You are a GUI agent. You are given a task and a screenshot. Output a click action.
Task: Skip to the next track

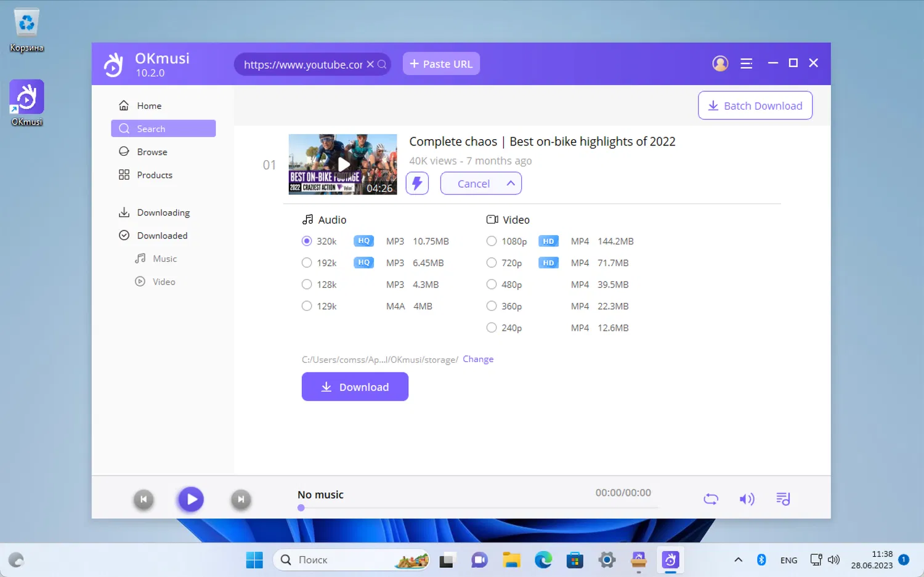[241, 499]
